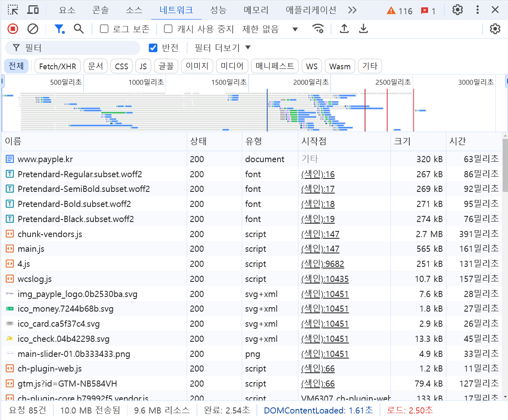Uncheck the 반전 filter checkbox
The height and width of the screenshot is (420, 508).
click(152, 48)
